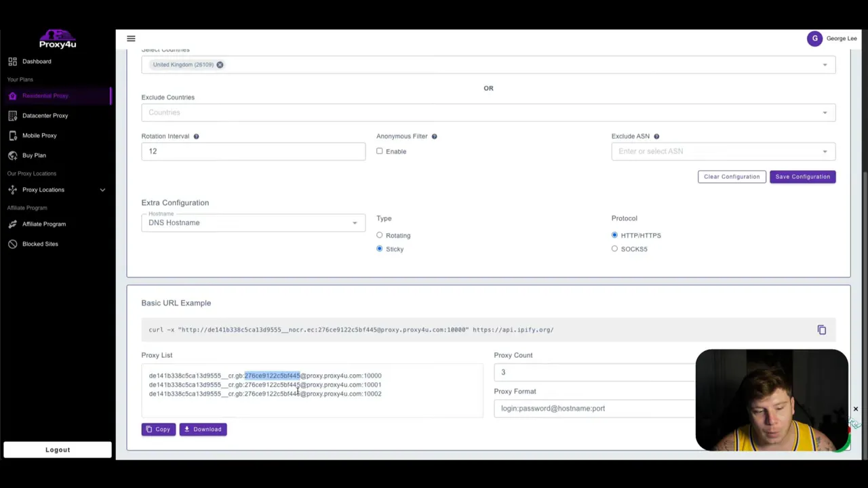Open the Affiliate Program menu item
Image resolution: width=868 pixels, height=488 pixels.
pyautogui.click(x=43, y=224)
